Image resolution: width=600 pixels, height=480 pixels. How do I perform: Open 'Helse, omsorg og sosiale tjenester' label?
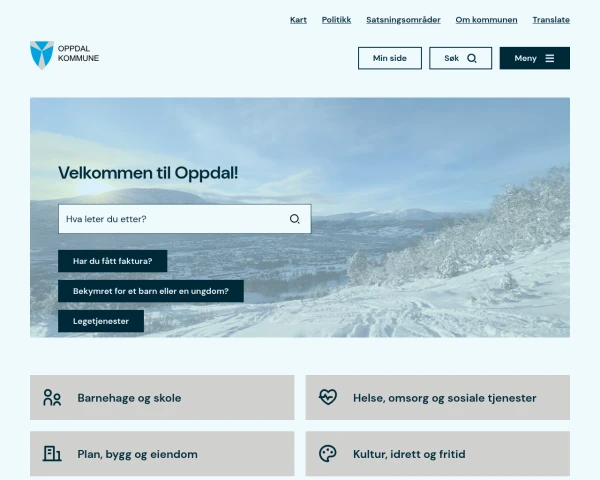pos(445,398)
